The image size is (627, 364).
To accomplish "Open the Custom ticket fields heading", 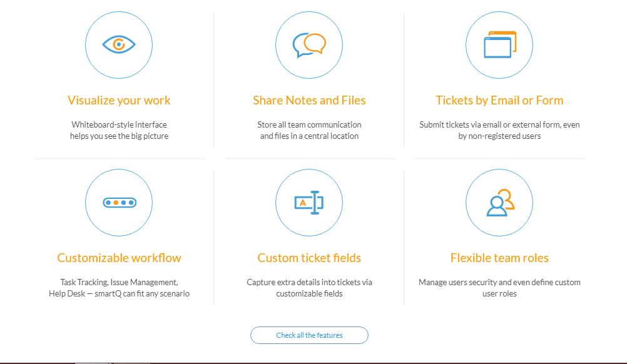I will tap(309, 258).
